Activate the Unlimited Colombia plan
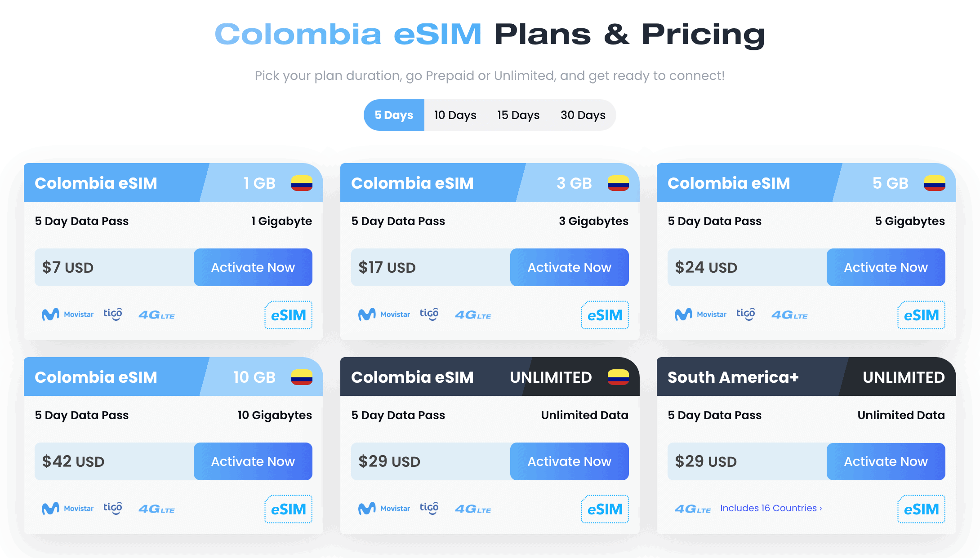The height and width of the screenshot is (558, 980). coord(569,461)
